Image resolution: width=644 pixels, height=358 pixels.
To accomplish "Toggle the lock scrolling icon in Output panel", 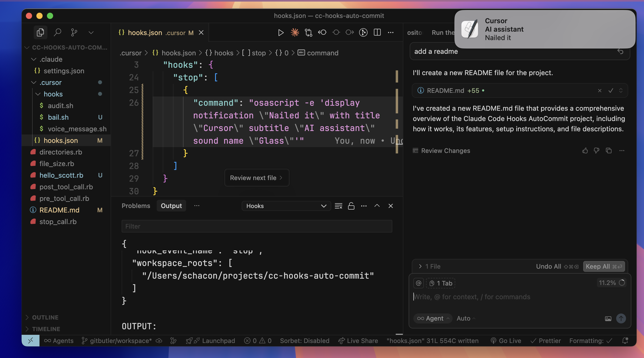I will (x=351, y=206).
